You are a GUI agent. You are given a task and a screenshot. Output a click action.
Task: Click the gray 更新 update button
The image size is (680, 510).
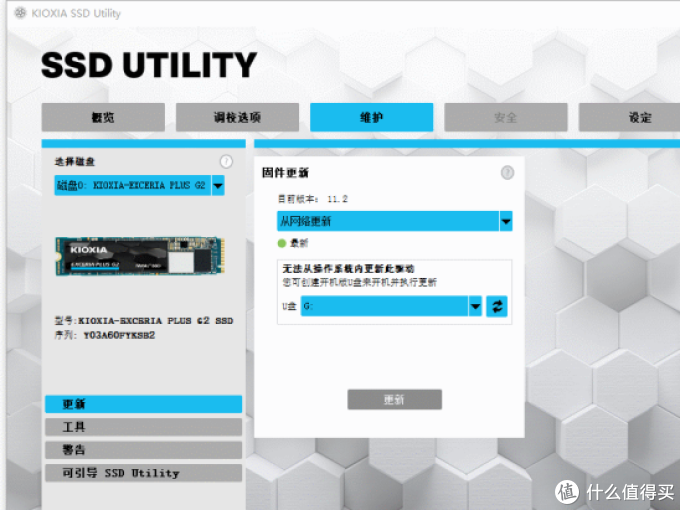click(395, 399)
